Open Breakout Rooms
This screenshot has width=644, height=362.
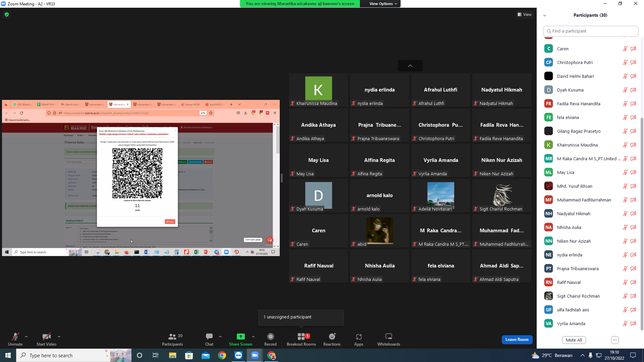301,339
